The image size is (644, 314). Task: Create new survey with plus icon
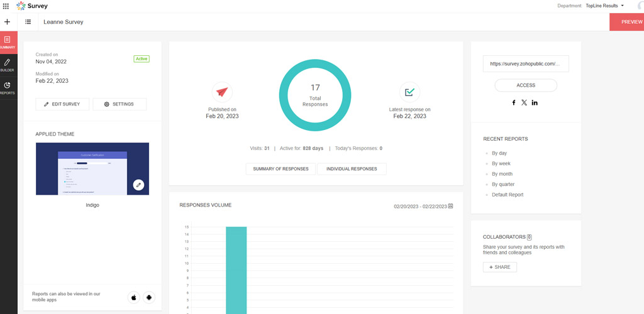[7, 22]
